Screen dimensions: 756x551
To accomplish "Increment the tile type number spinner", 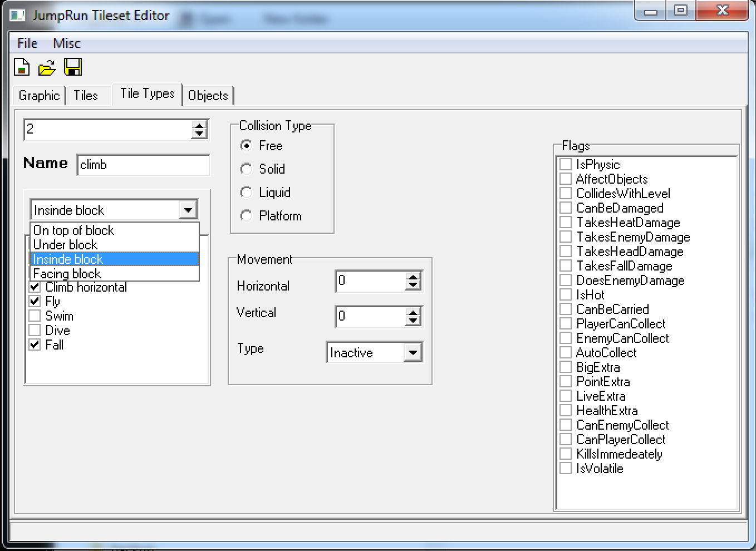I will click(x=199, y=125).
